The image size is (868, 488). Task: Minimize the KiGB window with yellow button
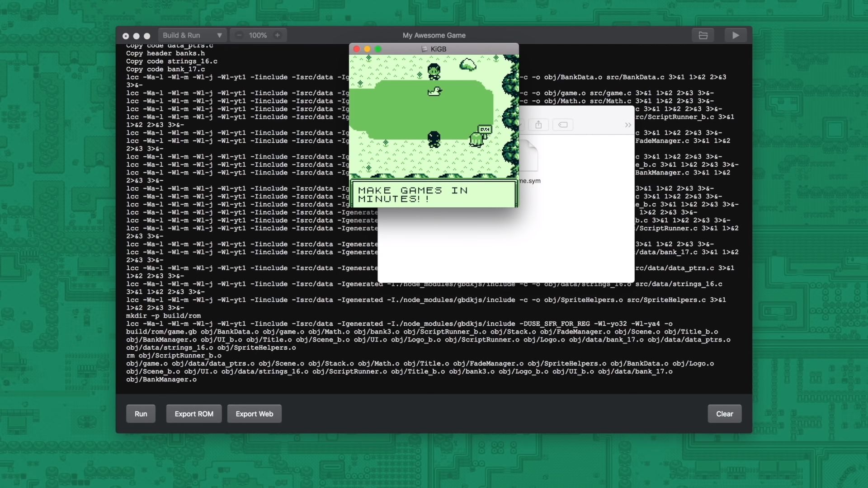pyautogui.click(x=368, y=49)
